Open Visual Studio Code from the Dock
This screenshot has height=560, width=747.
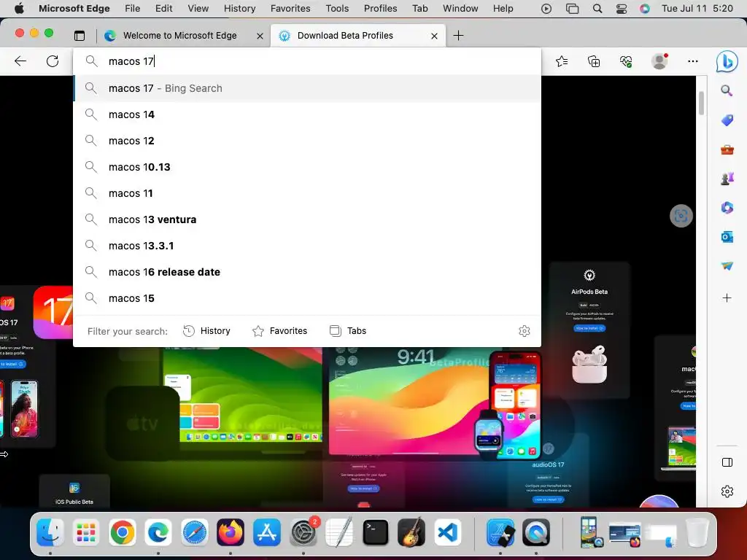click(447, 532)
